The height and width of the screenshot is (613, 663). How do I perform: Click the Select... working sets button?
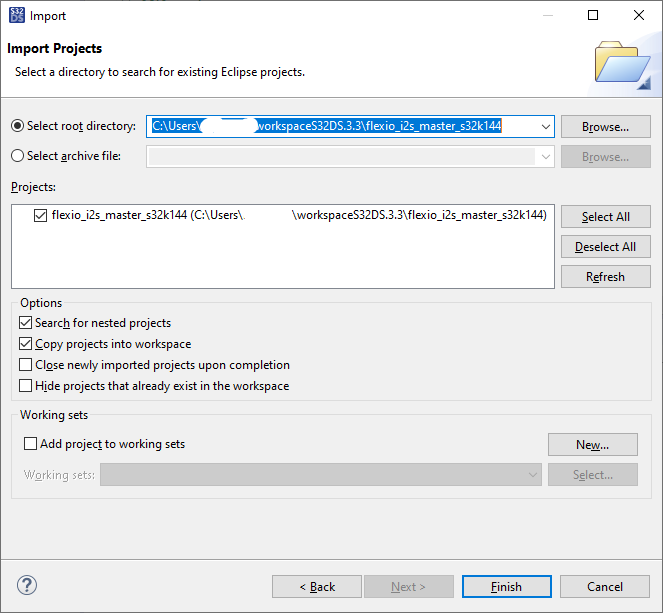593,475
